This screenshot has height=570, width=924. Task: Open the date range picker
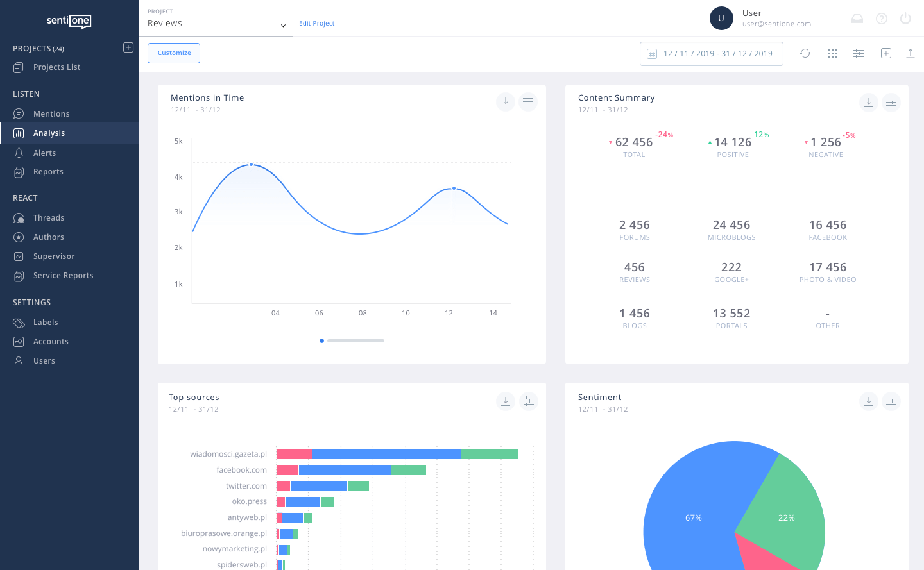(711, 53)
